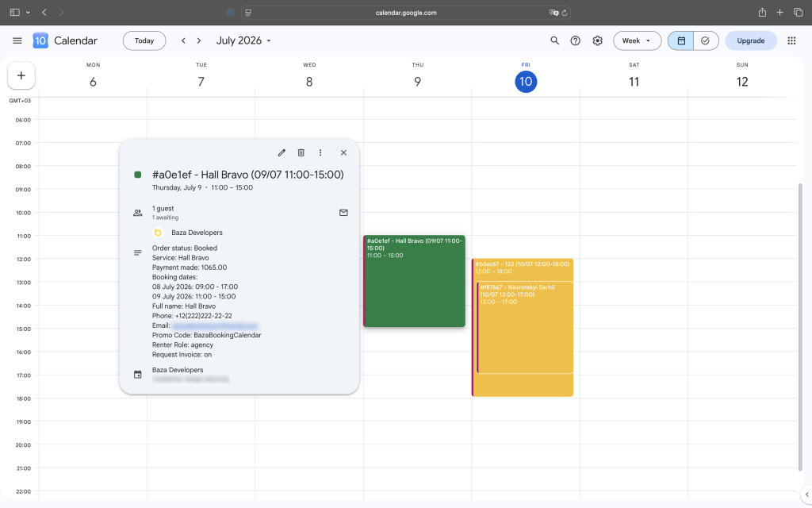Click the page reader icon in address bar

click(x=248, y=13)
